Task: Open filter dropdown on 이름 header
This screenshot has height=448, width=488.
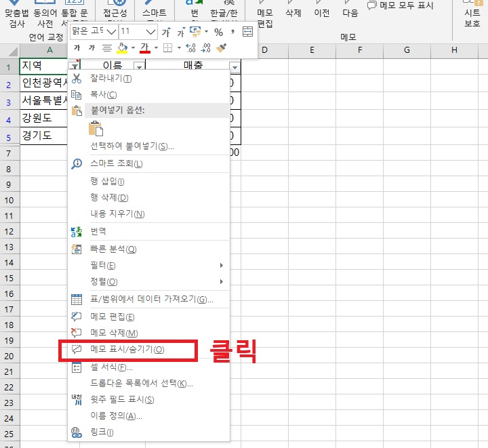Action: click(140, 66)
